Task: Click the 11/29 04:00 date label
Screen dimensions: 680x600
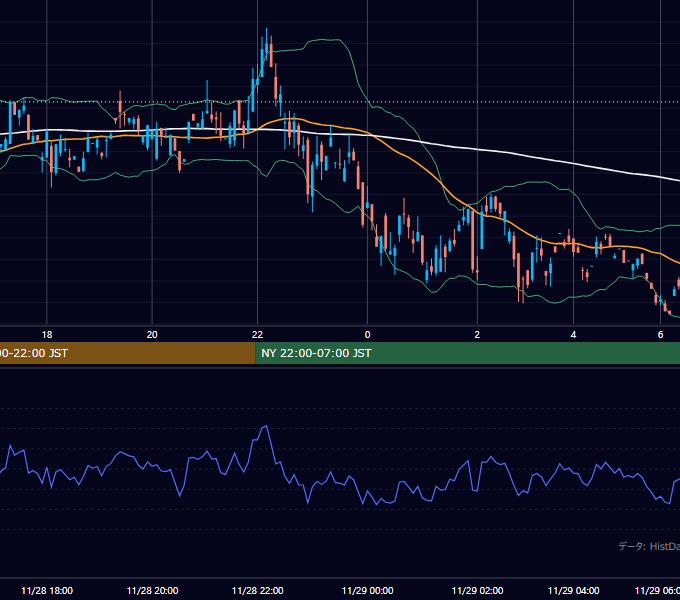Action: (573, 590)
